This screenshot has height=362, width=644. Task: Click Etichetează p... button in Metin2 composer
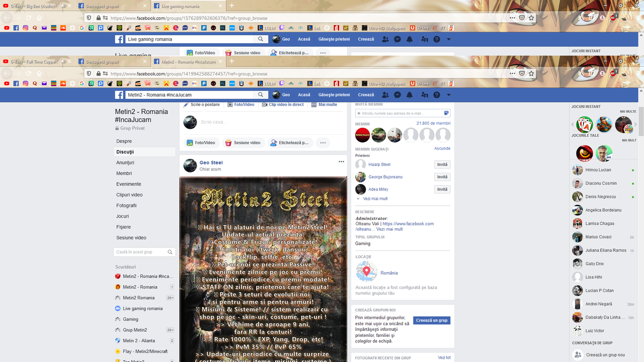point(289,143)
